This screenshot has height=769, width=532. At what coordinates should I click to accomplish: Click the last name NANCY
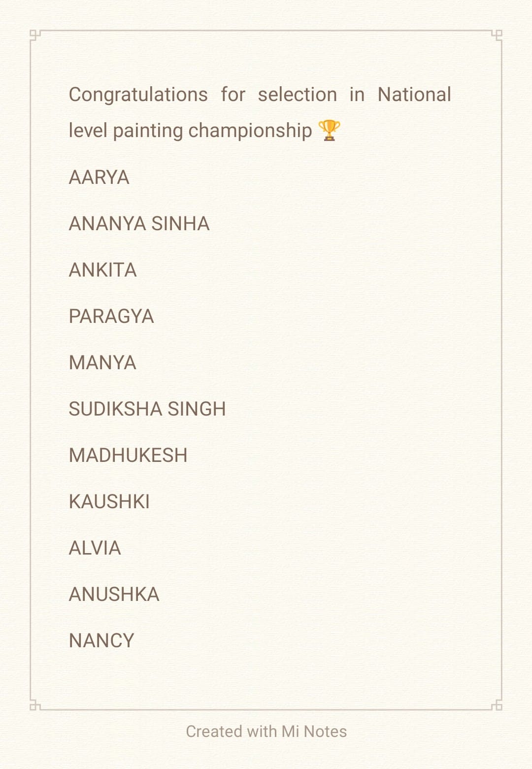pyautogui.click(x=101, y=641)
